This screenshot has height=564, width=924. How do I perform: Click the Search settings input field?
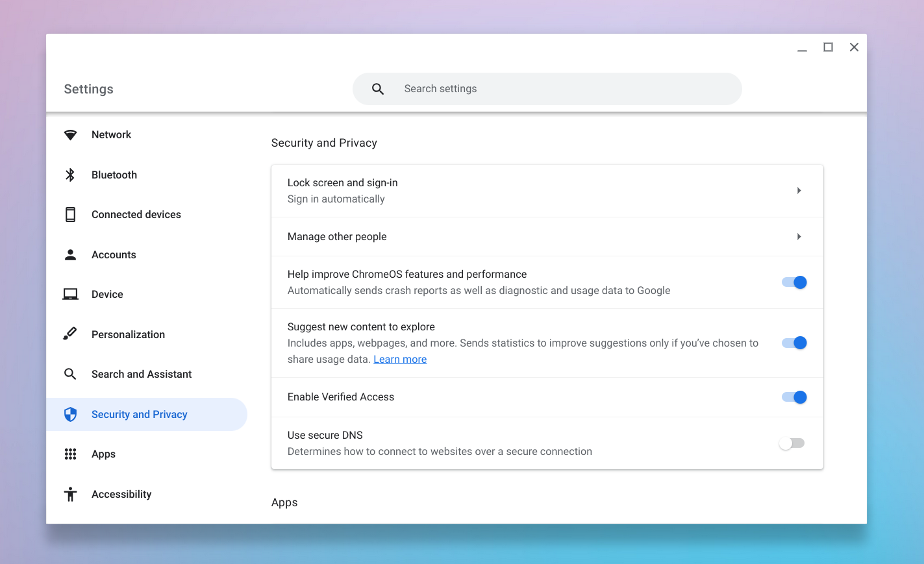point(547,89)
